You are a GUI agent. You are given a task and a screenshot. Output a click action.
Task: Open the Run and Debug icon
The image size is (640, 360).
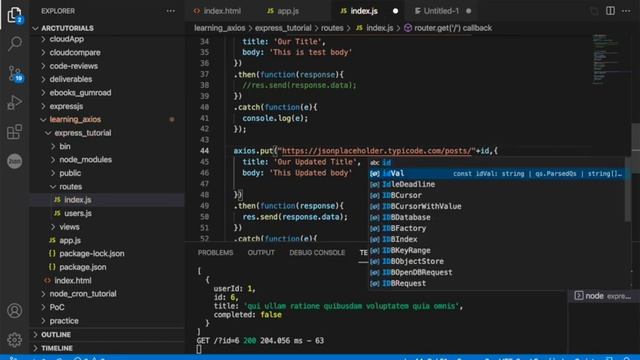pyautogui.click(x=15, y=102)
